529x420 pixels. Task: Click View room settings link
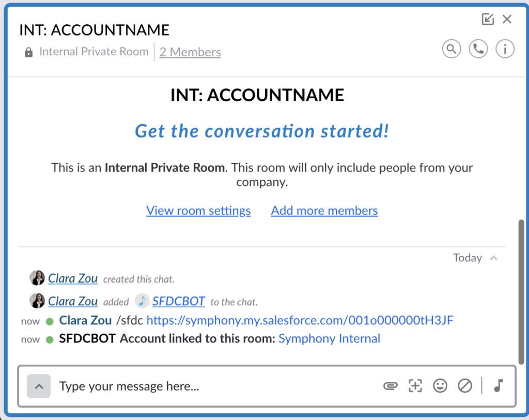[x=198, y=210]
